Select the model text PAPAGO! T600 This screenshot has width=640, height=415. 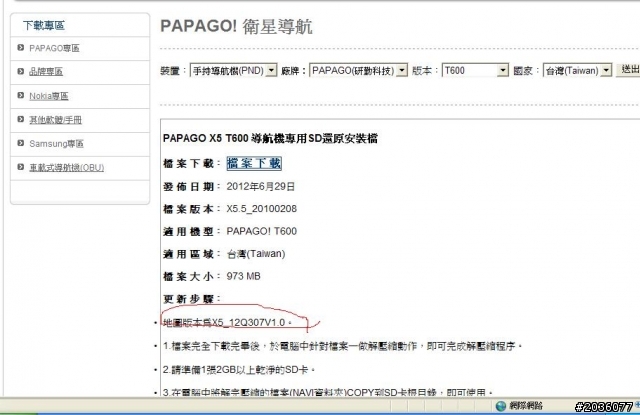point(262,231)
